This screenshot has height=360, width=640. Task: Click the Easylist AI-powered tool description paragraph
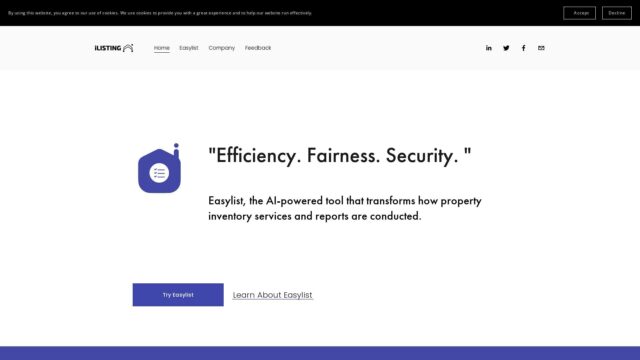[345, 208]
